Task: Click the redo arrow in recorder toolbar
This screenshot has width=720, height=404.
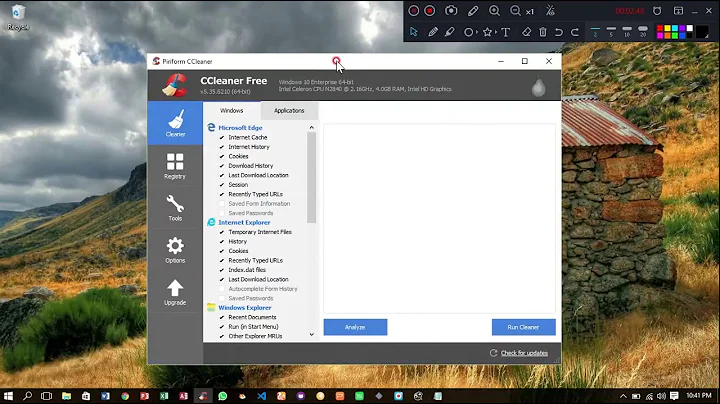Action: click(x=574, y=32)
